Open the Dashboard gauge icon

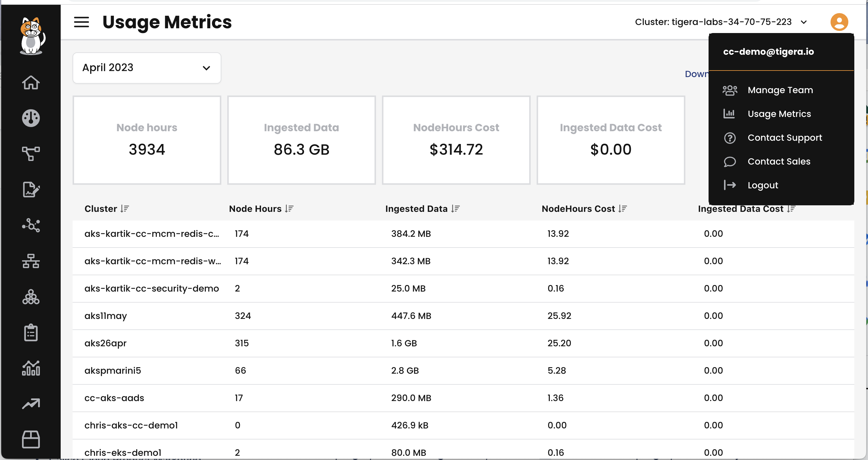(31, 118)
